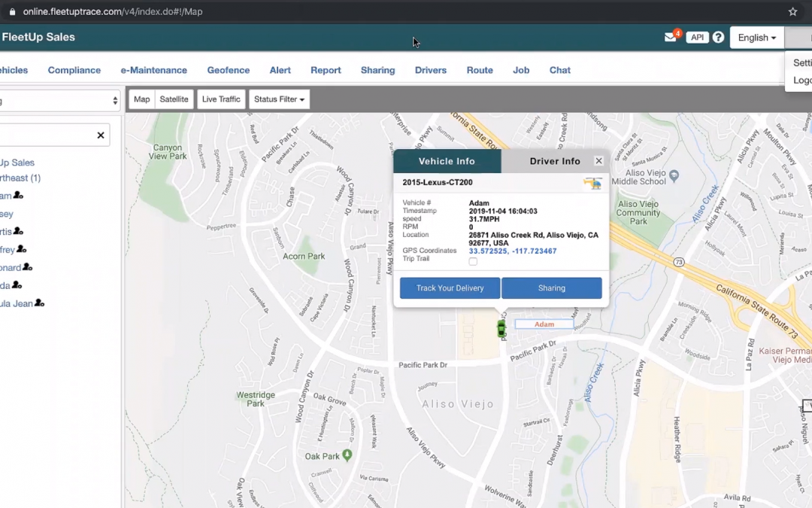
Task: Expand the Status Filter dropdown
Action: pos(279,99)
